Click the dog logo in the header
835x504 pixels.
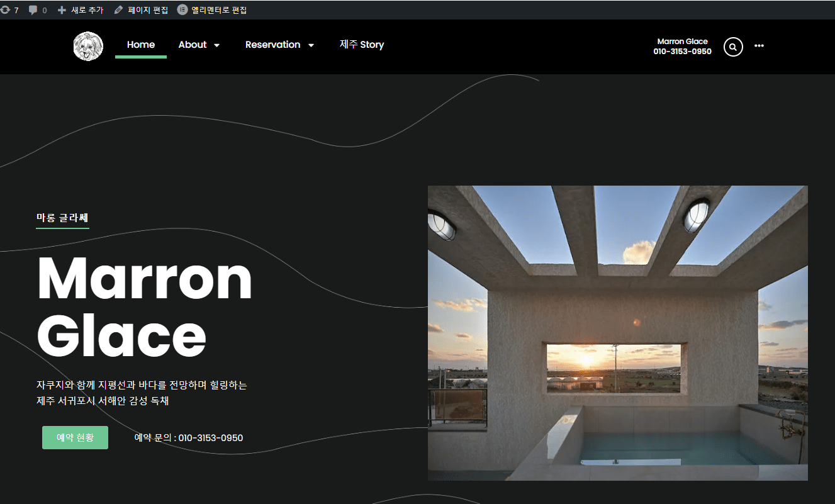(x=88, y=47)
